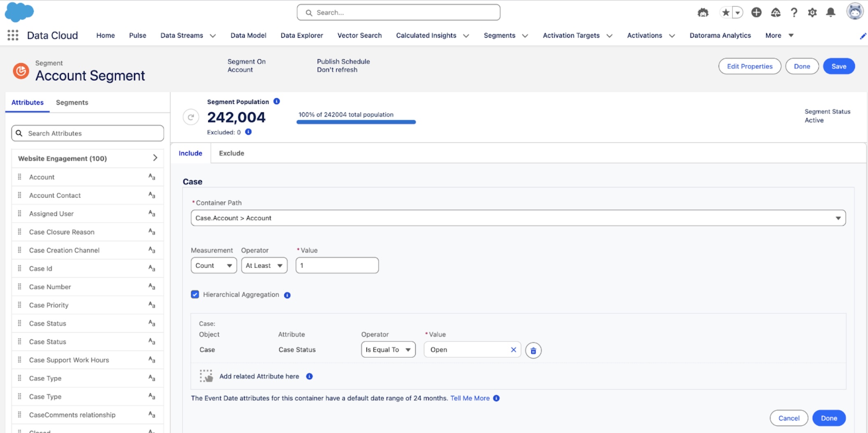Click the Salesforce cloud logo
Screen dimensions: 868x433
point(19,12)
